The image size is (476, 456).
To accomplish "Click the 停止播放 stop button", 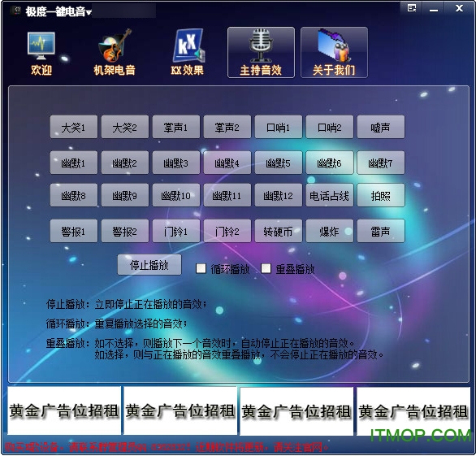I will point(149,265).
